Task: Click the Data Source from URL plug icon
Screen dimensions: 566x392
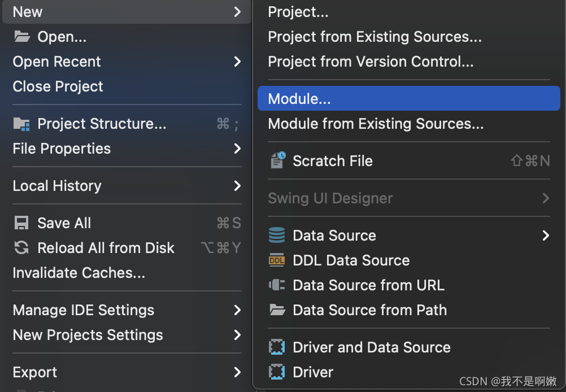Action: [277, 285]
